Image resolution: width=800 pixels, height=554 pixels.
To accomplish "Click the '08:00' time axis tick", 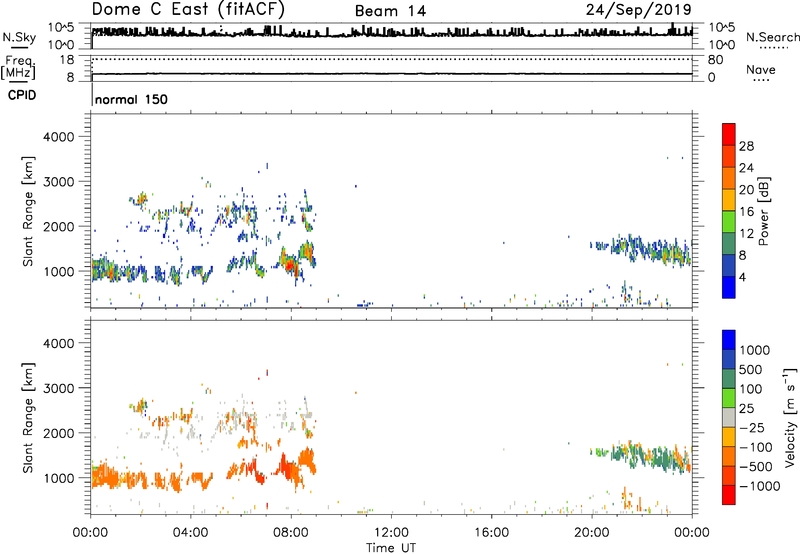I will coord(291,533).
